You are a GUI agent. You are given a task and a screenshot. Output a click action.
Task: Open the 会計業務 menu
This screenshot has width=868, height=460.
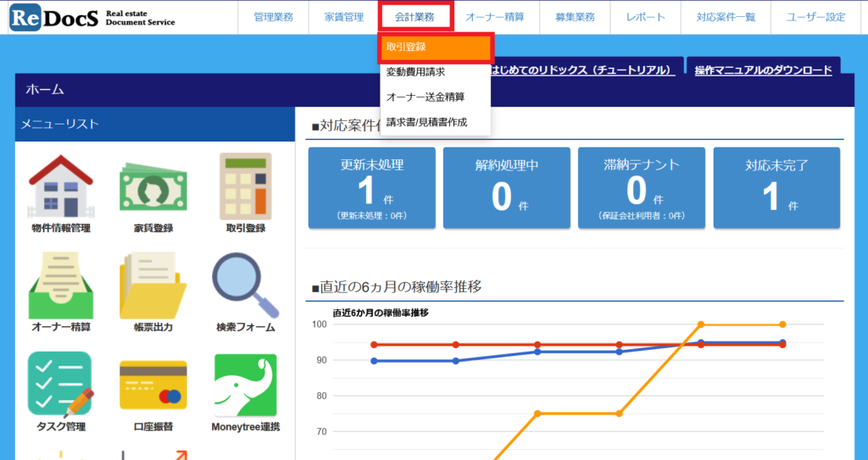point(415,17)
